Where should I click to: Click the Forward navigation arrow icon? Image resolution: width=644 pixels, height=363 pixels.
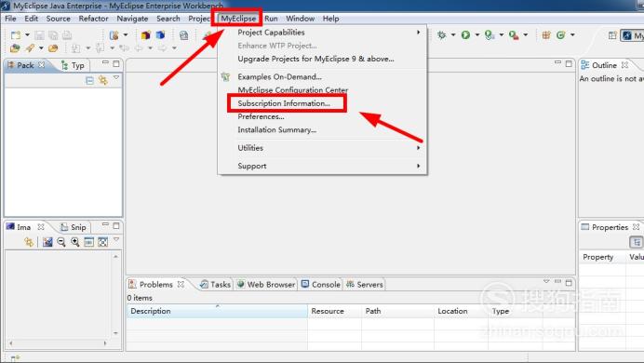(162, 48)
